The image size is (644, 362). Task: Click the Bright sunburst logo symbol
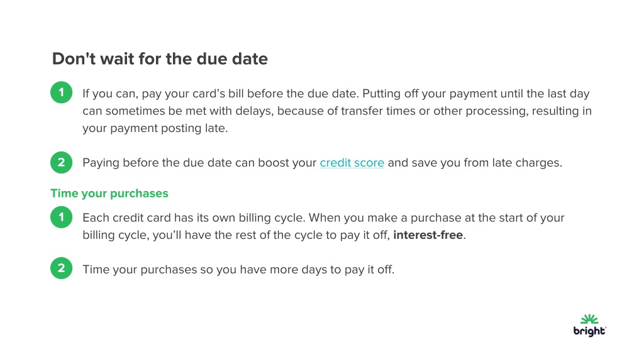pyautogui.click(x=589, y=319)
